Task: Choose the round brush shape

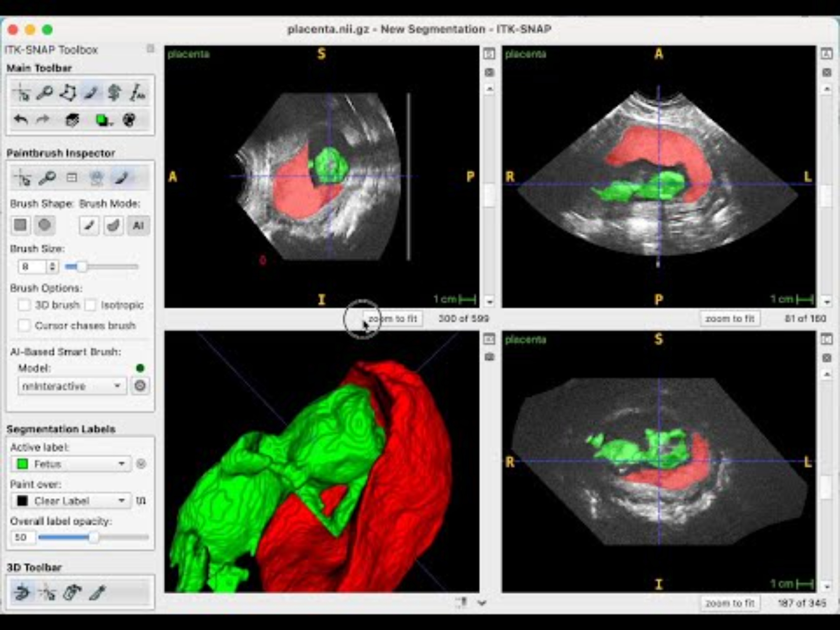Action: pos(45,225)
